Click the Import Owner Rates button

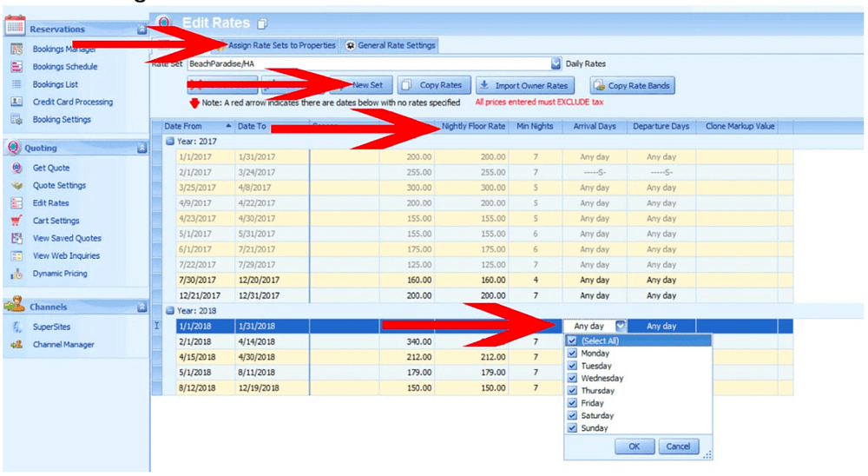coord(525,85)
